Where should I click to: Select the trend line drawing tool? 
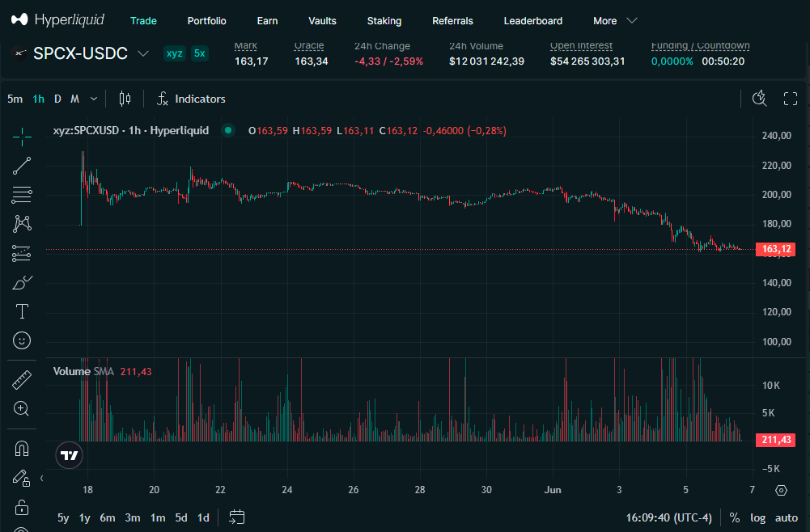coord(22,166)
